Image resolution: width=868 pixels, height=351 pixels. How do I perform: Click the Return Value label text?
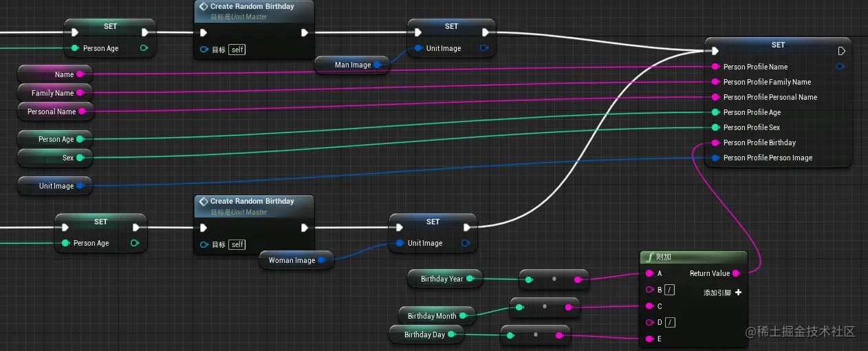click(710, 273)
